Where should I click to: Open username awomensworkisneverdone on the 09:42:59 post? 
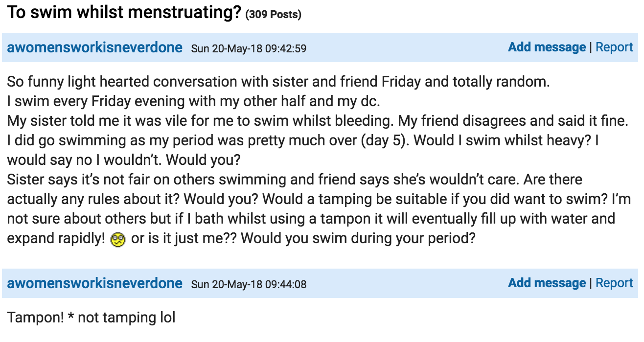coord(95,48)
